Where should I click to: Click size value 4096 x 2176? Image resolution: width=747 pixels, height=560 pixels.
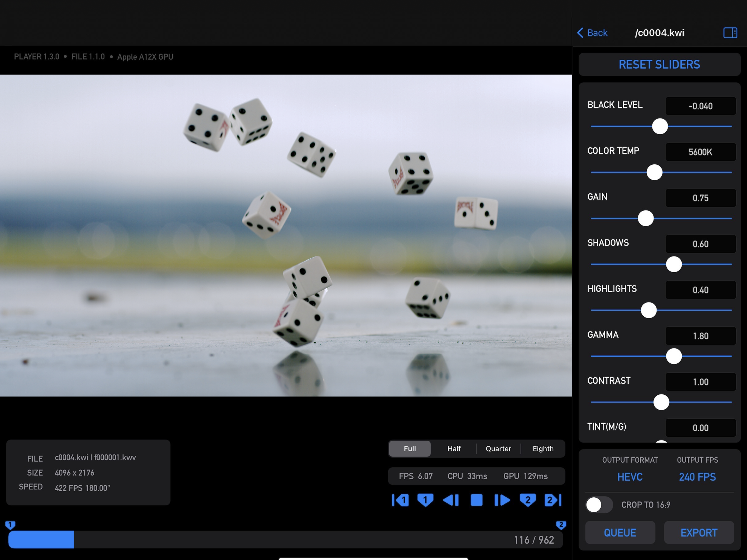coord(75,473)
